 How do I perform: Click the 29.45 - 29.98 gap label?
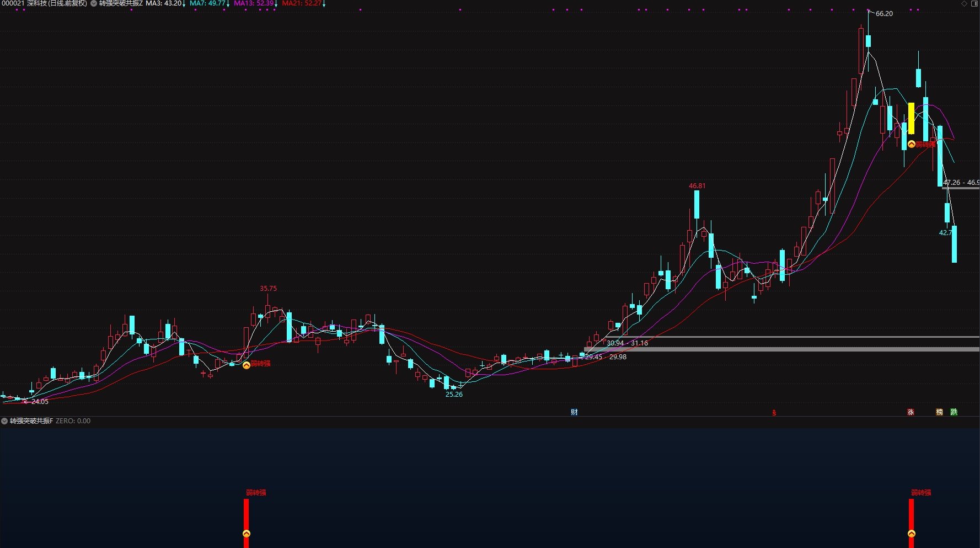[x=606, y=357]
